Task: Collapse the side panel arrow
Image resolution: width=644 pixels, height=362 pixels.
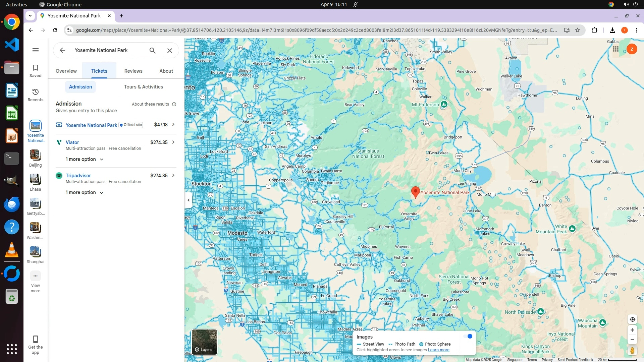Action: (189, 200)
